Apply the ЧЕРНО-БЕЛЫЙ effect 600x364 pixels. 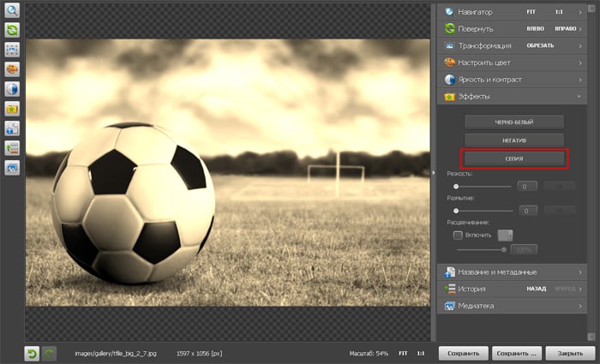point(513,122)
